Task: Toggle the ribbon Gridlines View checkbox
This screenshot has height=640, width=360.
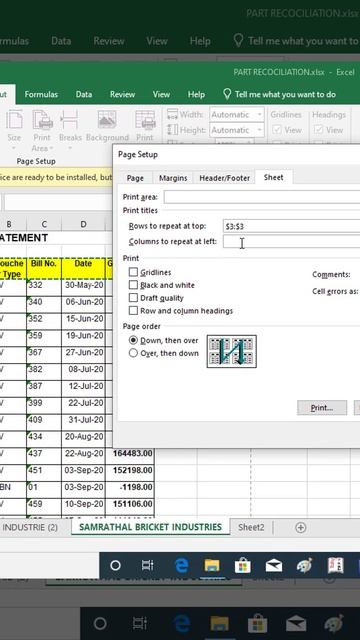Action: (277, 130)
